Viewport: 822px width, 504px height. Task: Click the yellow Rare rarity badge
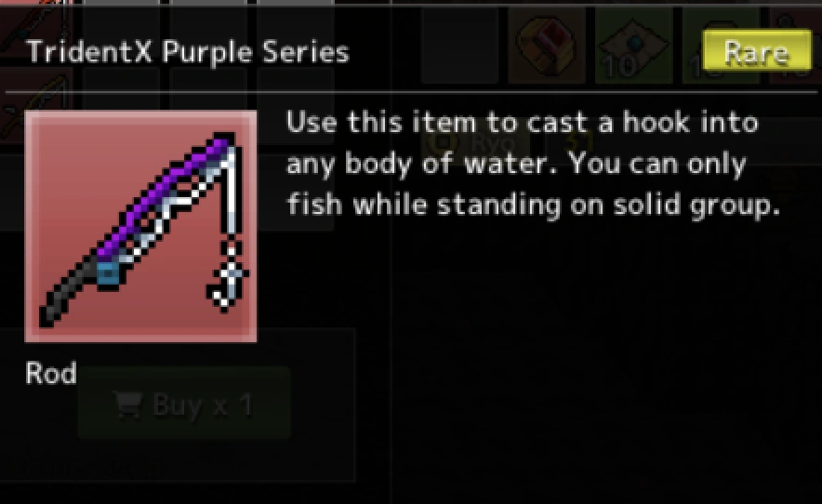point(757,51)
